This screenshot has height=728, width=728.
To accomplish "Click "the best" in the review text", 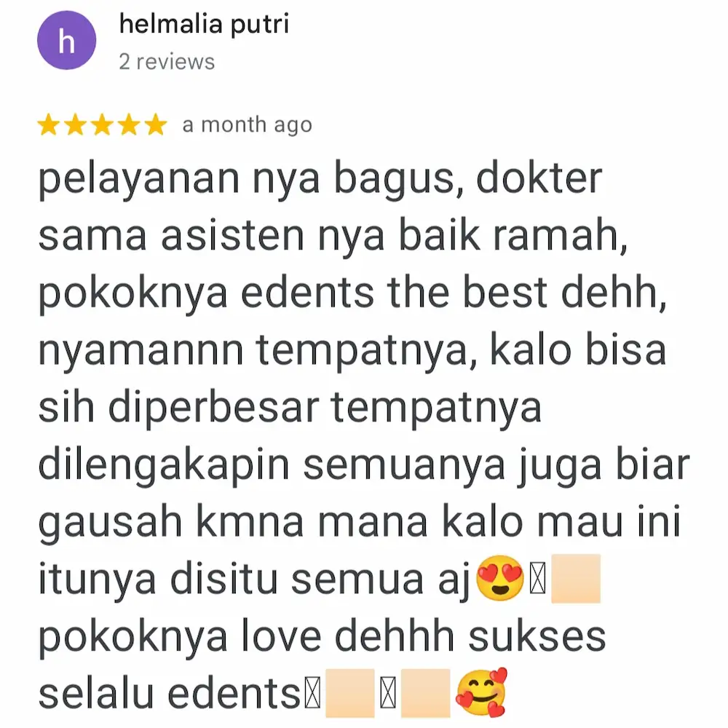I will click(468, 293).
